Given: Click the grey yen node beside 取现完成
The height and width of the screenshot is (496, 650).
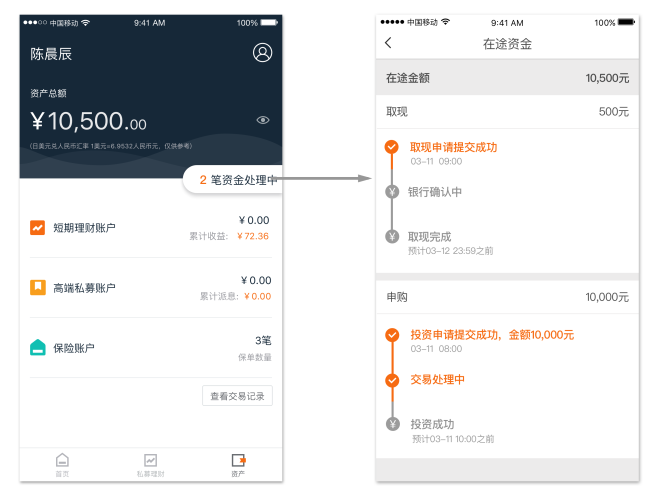Looking at the screenshot, I should click(391, 237).
